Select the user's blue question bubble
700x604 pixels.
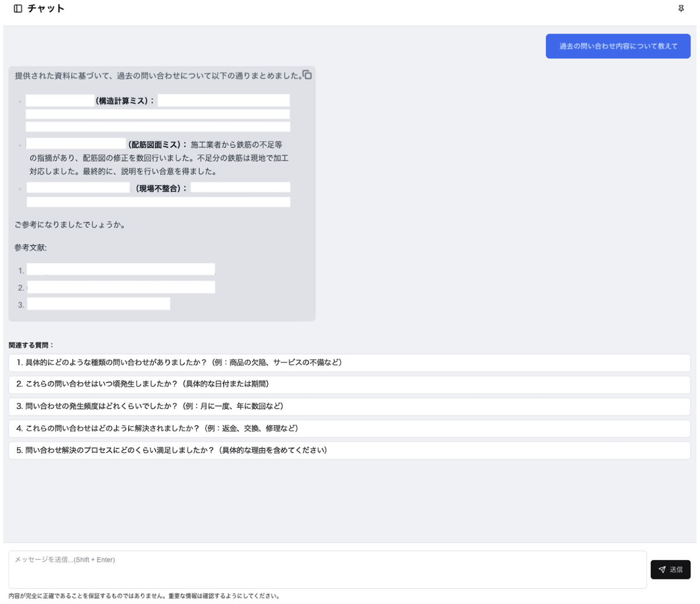pos(617,46)
